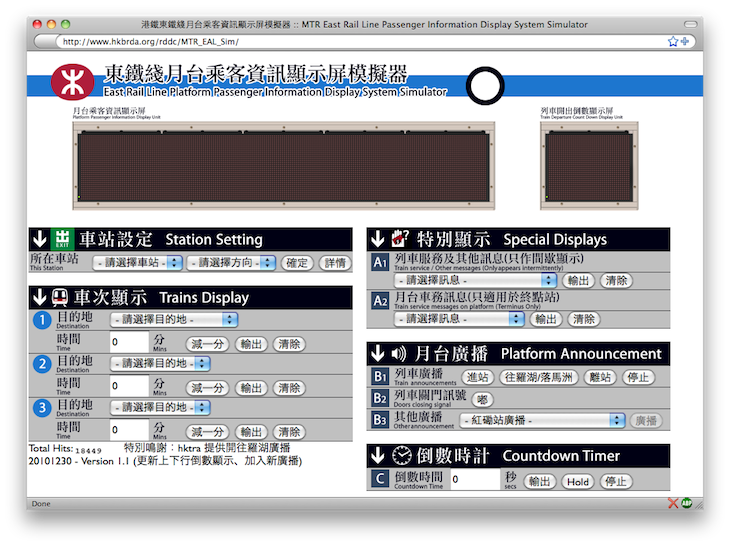This screenshot has height=541, width=730.
Task: Click the Station Setting collapse arrow icon
Action: [x=40, y=239]
